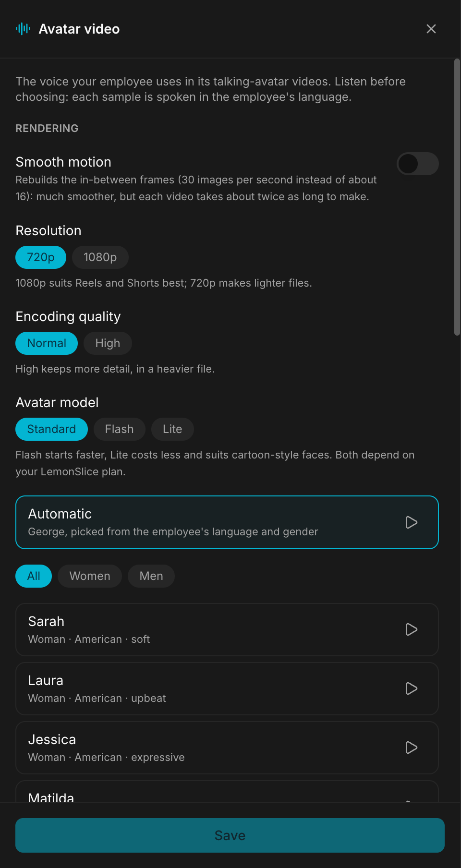Choose the Lite avatar model
Viewport: 461px width, 868px height.
click(172, 429)
